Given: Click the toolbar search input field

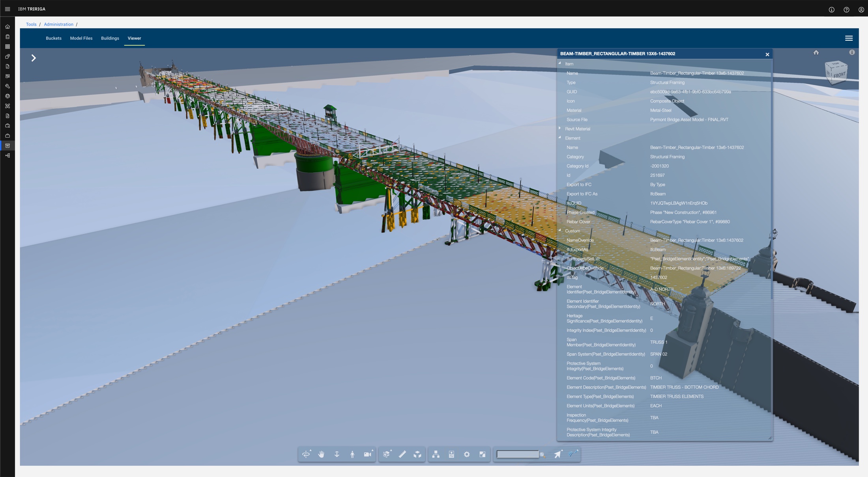Looking at the screenshot, I should [x=518, y=454].
